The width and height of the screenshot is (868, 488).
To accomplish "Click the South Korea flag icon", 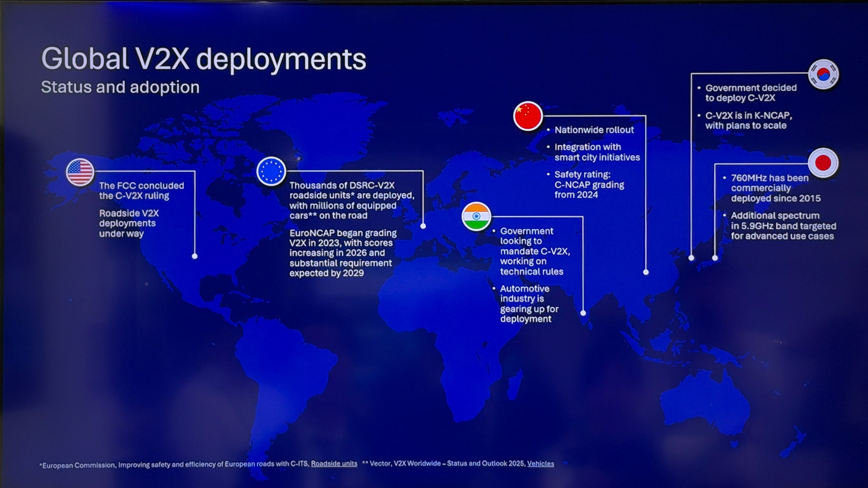I will click(823, 75).
